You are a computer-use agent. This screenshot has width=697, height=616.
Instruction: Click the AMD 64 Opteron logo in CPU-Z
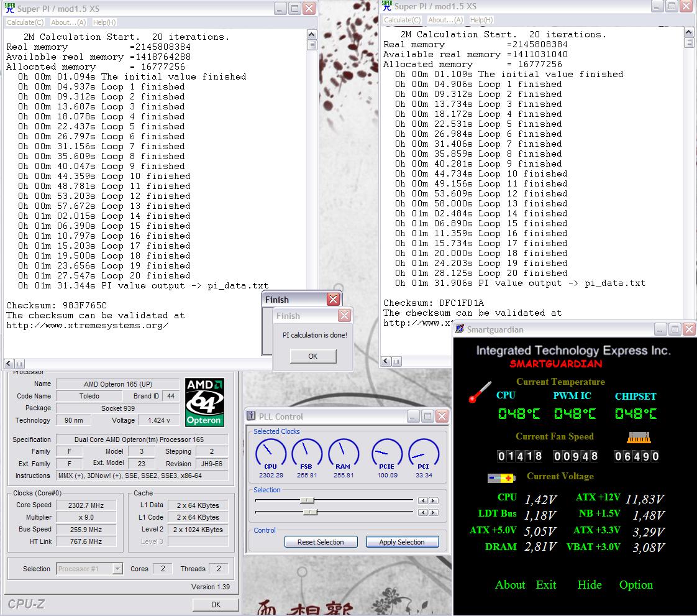(x=204, y=402)
